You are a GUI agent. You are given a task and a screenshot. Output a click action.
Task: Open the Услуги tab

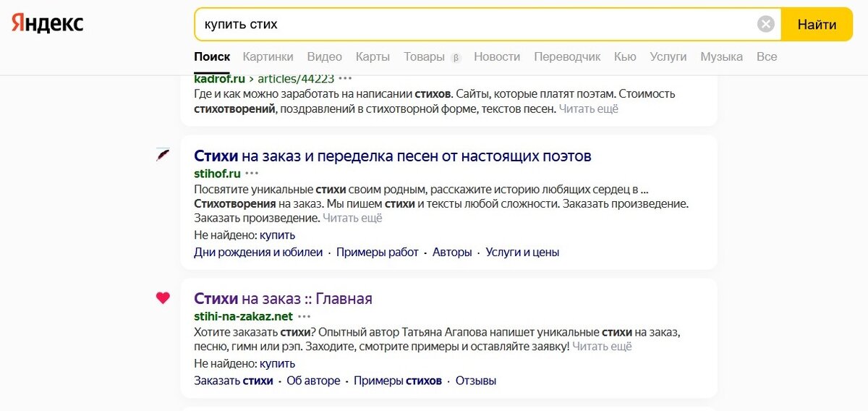pos(668,56)
